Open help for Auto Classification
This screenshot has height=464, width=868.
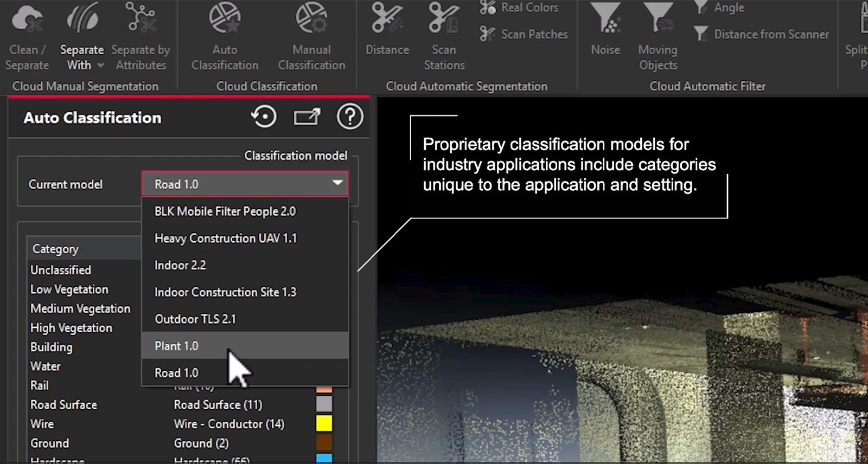(350, 117)
